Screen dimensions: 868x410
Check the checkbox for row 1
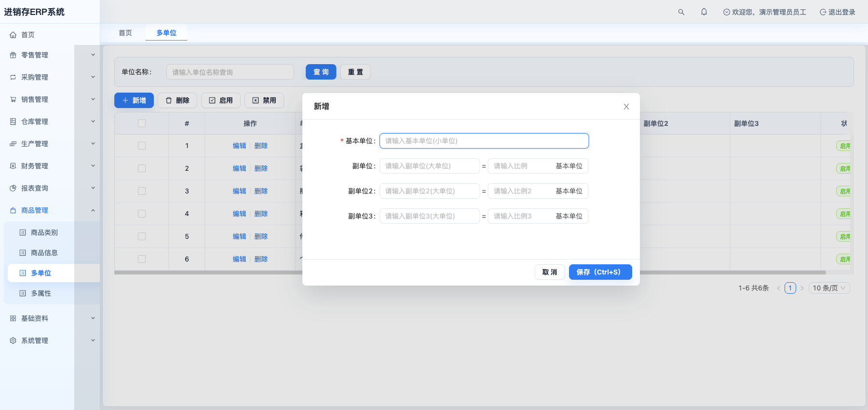[x=142, y=146]
